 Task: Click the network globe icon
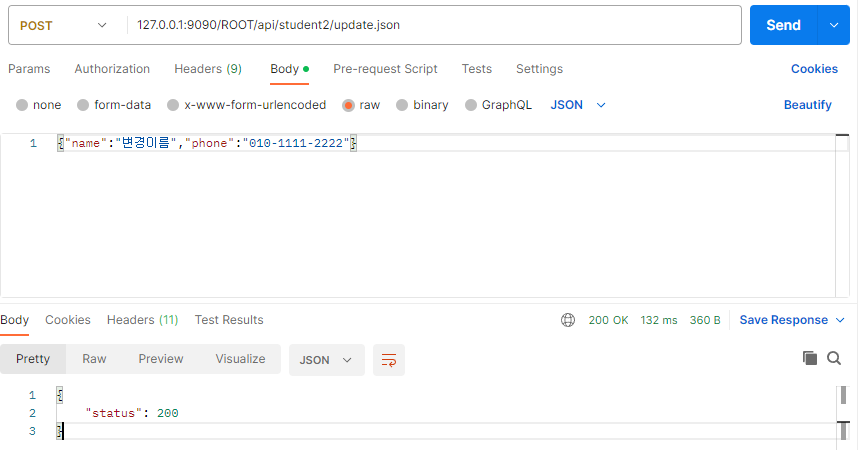(568, 320)
